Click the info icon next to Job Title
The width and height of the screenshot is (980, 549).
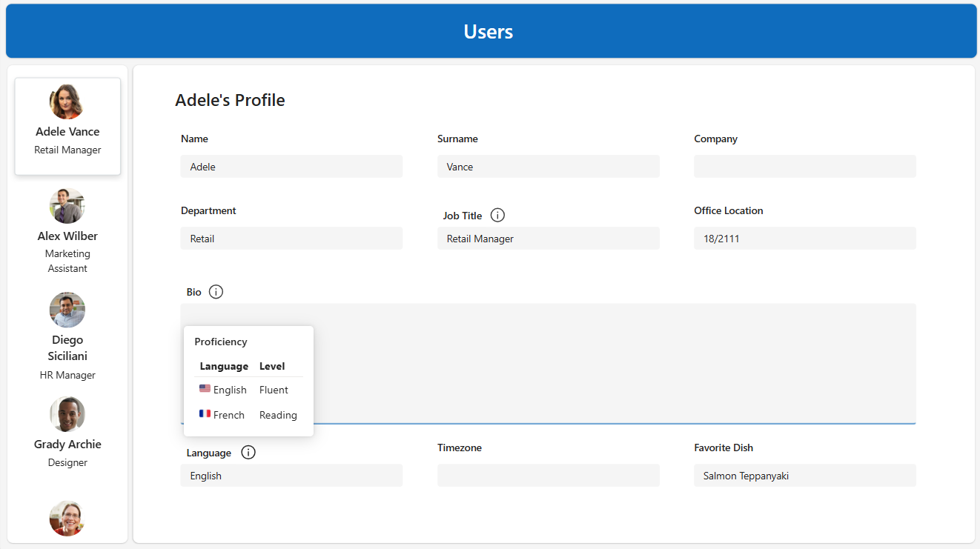pyautogui.click(x=498, y=216)
